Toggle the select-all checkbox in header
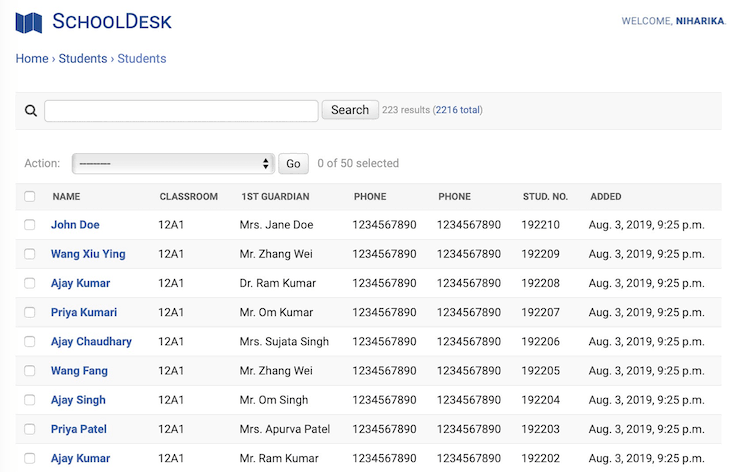The image size is (738, 472). pyautogui.click(x=30, y=197)
